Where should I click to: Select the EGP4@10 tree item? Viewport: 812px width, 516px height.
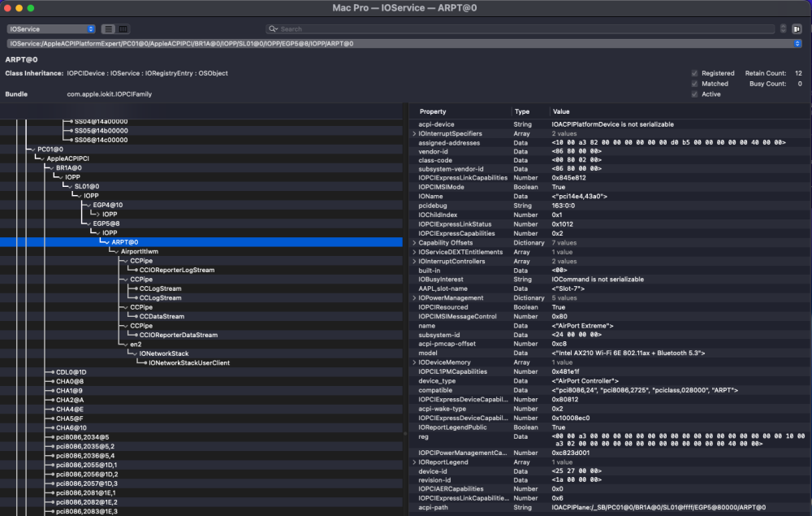108,205
